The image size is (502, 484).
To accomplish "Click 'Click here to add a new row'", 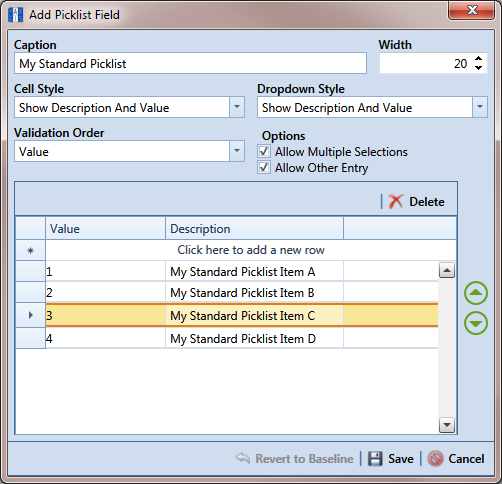I will click(251, 250).
